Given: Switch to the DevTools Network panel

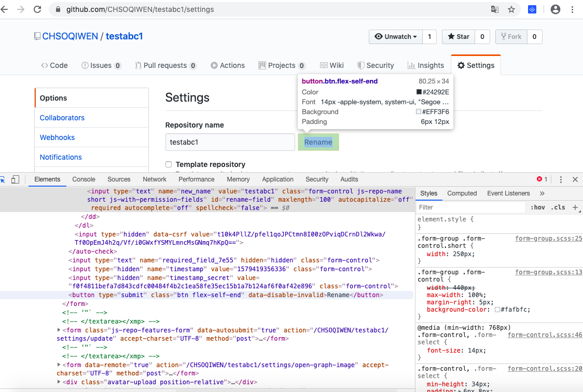Looking at the screenshot, I should click(155, 179).
